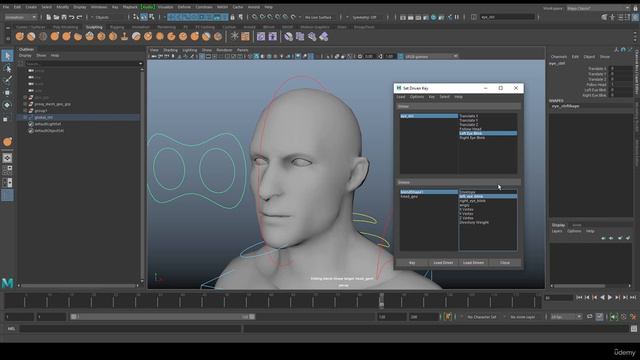Image resolution: width=640 pixels, height=360 pixels.
Task: Open the frame rate fps dropdown
Action: 566,317
